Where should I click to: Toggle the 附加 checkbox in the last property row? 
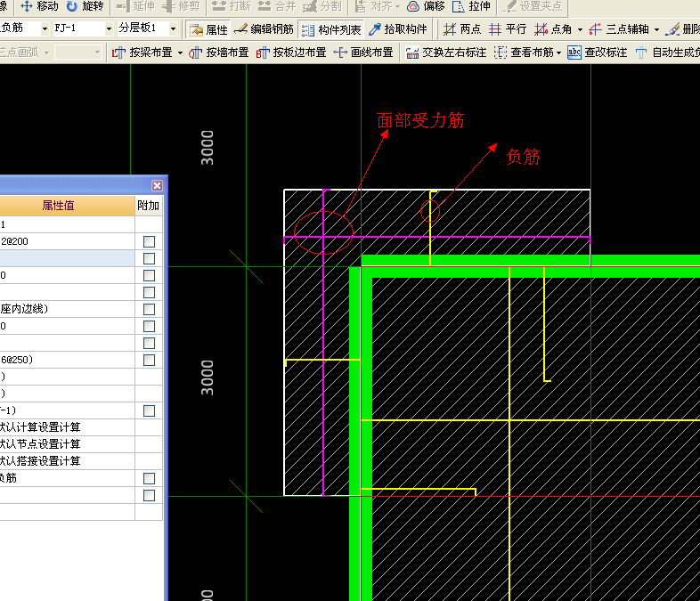149,496
